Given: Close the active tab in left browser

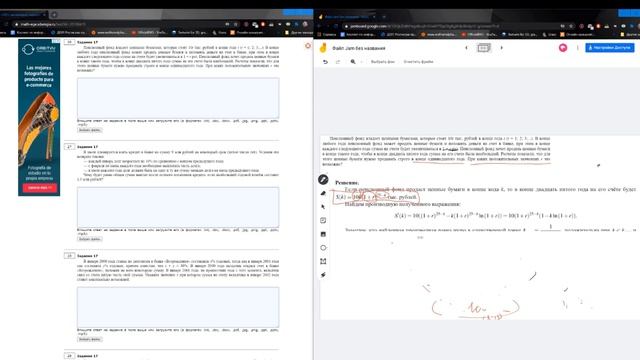Looking at the screenshot, I should [44, 15].
